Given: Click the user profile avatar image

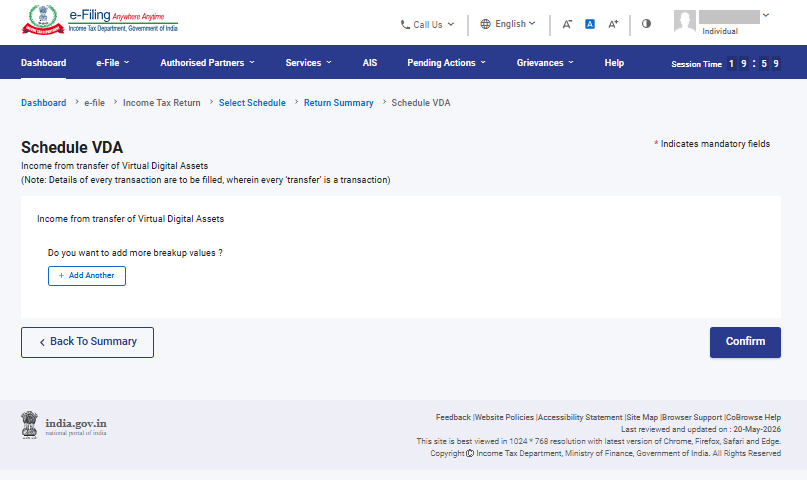Looking at the screenshot, I should 685,21.
